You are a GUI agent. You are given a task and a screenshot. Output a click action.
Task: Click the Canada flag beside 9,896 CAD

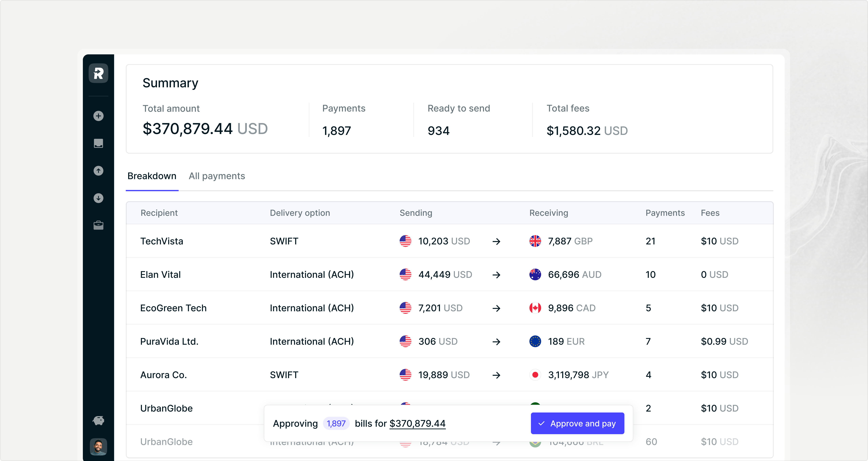coord(535,308)
